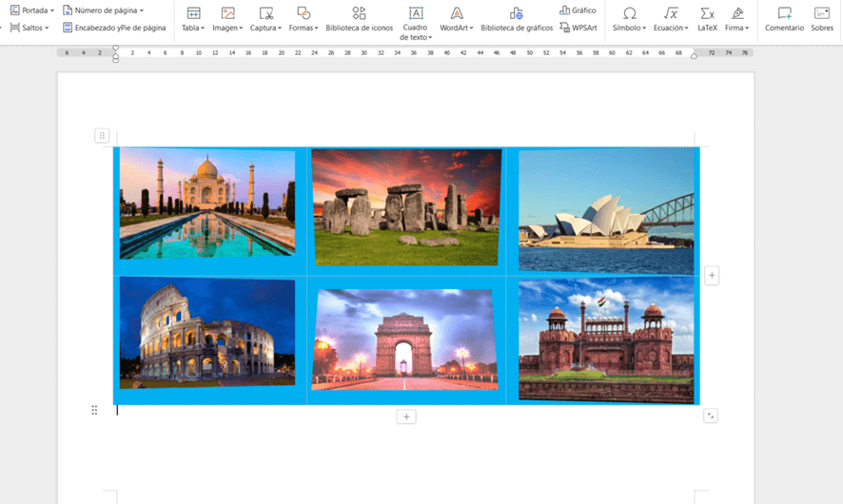This screenshot has width=843, height=504.
Task: Open Biblioteca de gráficos
Action: [517, 19]
